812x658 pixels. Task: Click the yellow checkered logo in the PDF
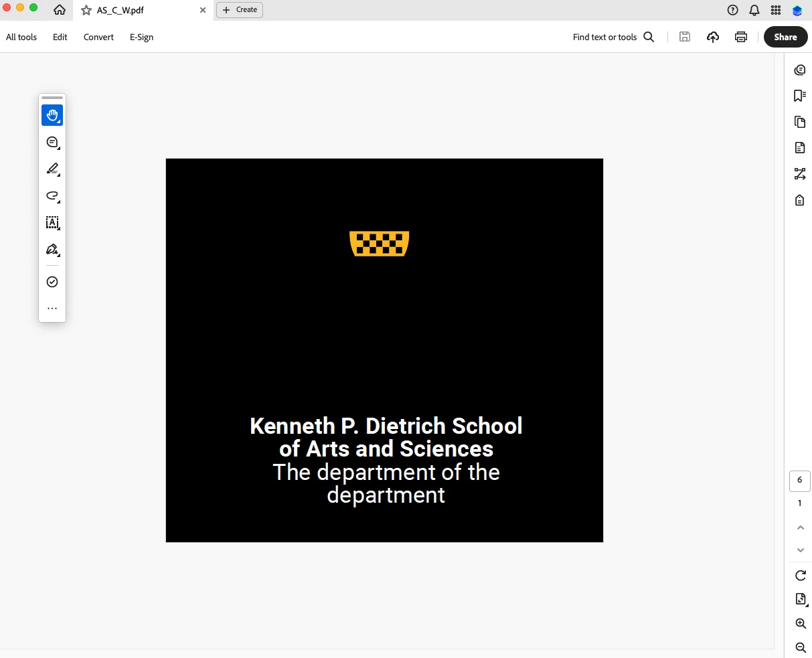click(380, 244)
